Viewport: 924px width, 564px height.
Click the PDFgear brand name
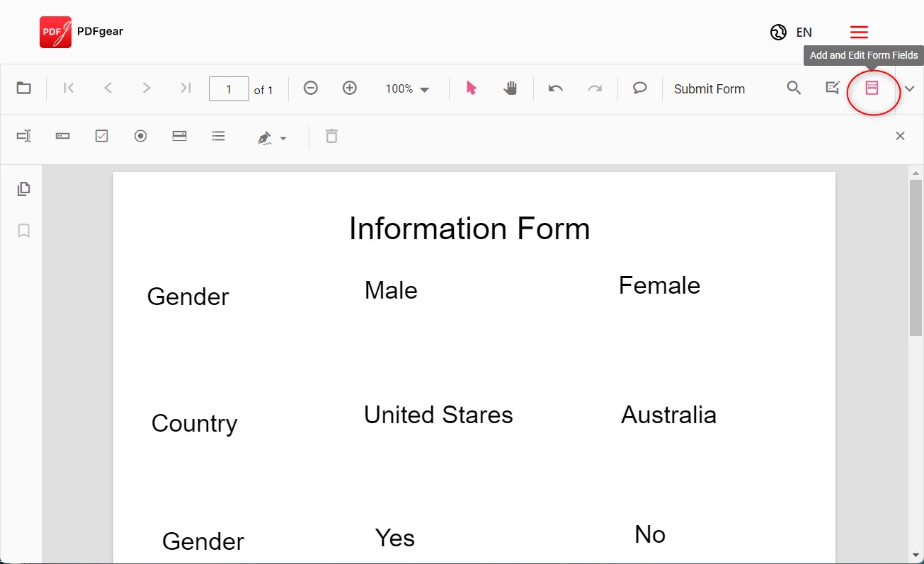(x=100, y=31)
